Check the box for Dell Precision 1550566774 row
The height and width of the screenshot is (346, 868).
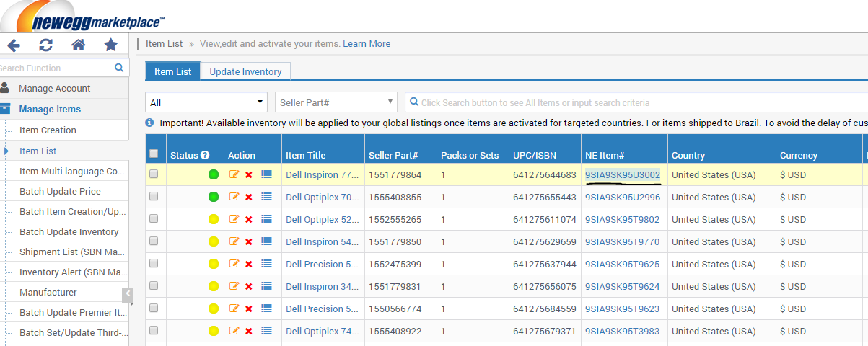(153, 308)
